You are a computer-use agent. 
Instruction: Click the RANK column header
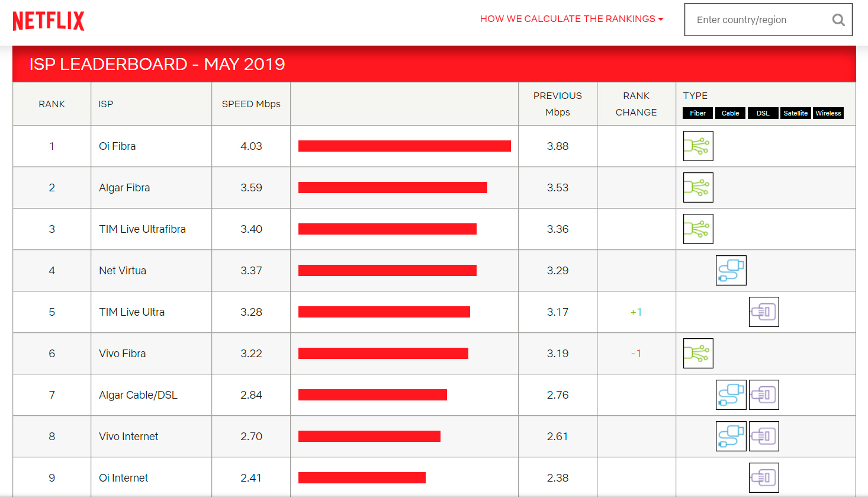[x=52, y=104]
